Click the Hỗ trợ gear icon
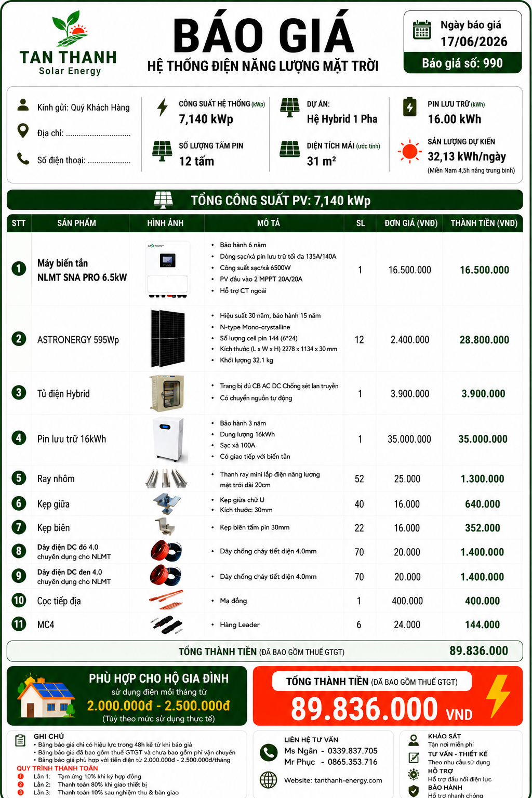532x798 pixels. click(414, 774)
